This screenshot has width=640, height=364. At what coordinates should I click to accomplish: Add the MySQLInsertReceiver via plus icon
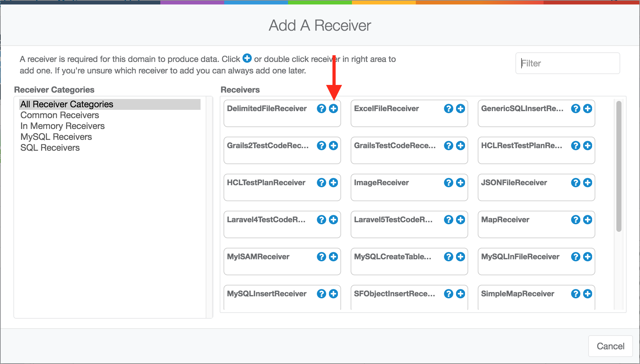333,294
